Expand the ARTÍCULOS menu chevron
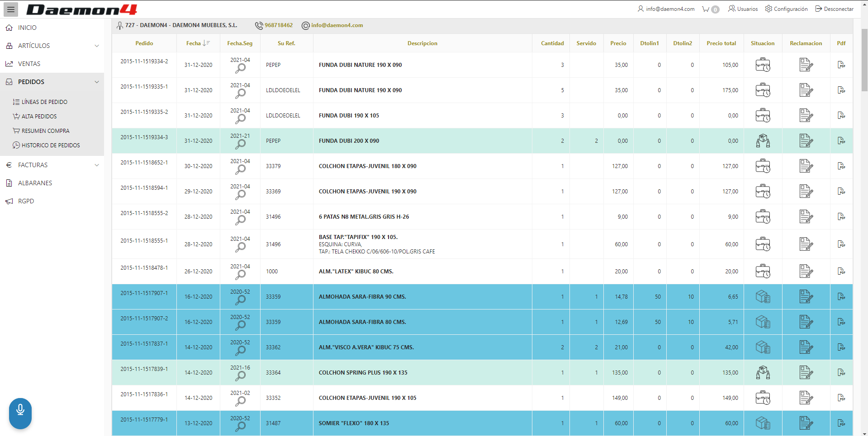 pos(96,46)
